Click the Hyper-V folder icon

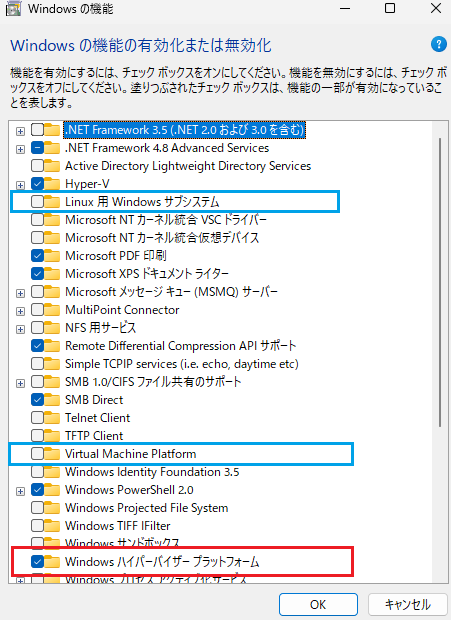pos(52,183)
